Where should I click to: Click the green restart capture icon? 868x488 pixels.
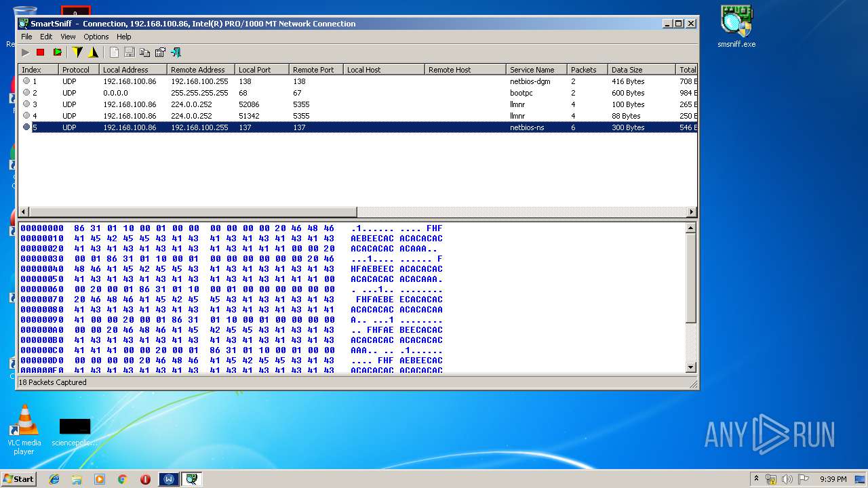click(58, 52)
